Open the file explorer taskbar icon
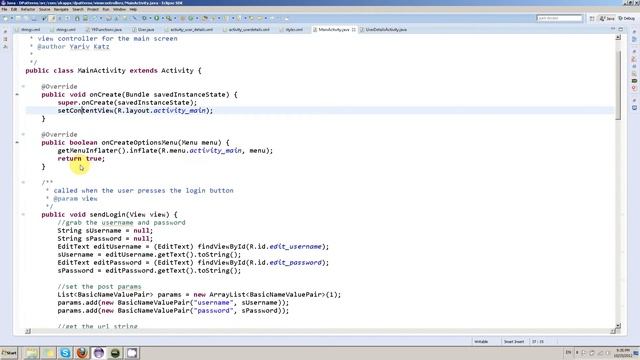This screenshot has width=640, height=360. point(31,353)
